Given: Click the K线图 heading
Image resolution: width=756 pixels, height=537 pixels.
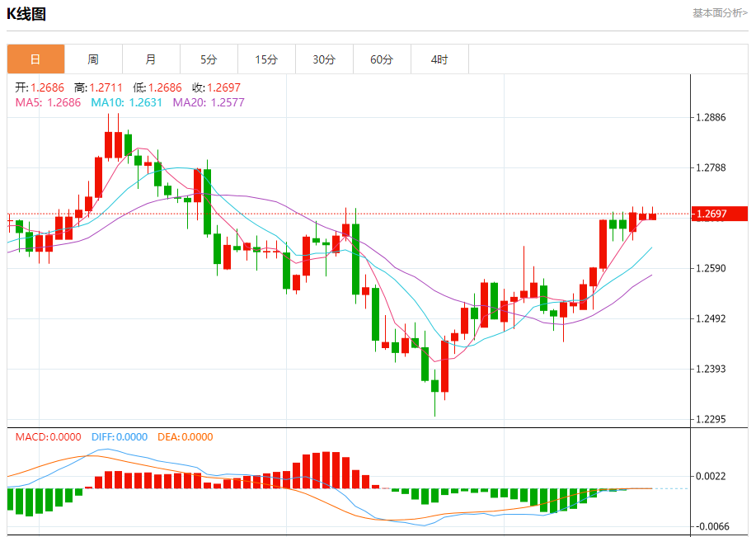Looking at the screenshot, I should coord(26,13).
